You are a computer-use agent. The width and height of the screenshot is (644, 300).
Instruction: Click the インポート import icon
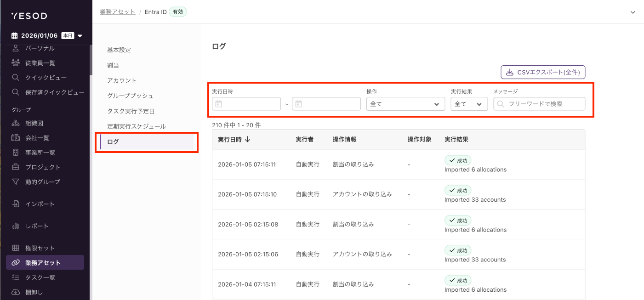pyautogui.click(x=16, y=204)
